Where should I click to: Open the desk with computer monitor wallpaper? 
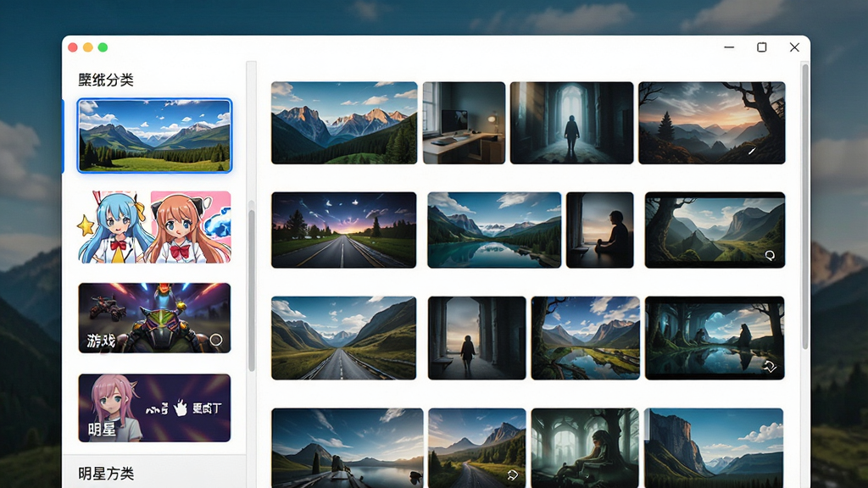tap(464, 123)
